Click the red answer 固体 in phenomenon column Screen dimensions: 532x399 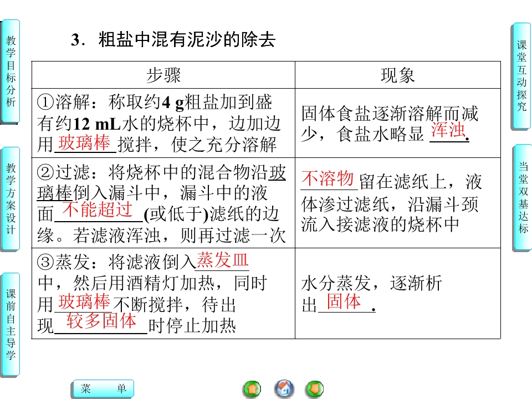344,301
